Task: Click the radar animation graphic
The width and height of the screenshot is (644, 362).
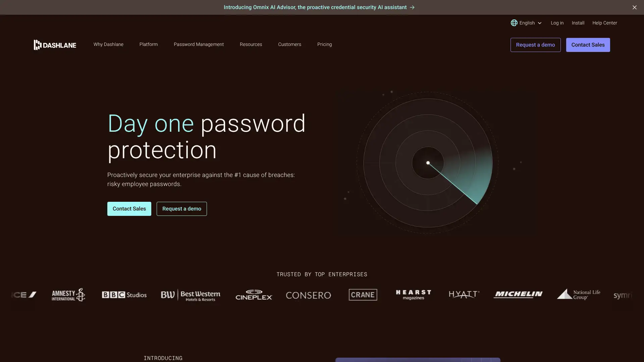Action: pos(428,163)
